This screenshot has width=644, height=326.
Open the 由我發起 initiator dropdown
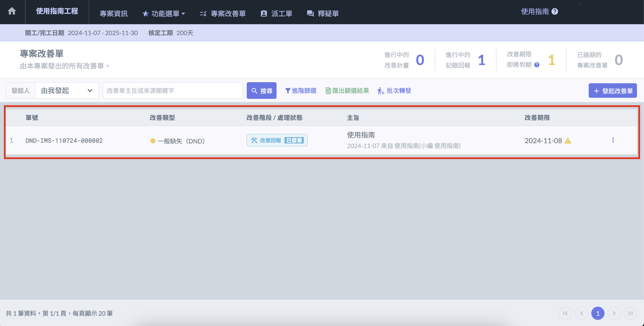coord(67,91)
